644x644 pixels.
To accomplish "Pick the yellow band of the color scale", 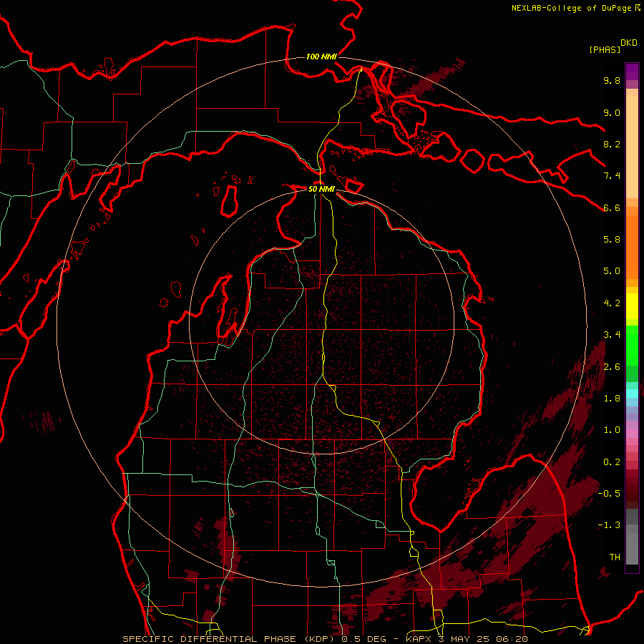I will pyautogui.click(x=632, y=306).
